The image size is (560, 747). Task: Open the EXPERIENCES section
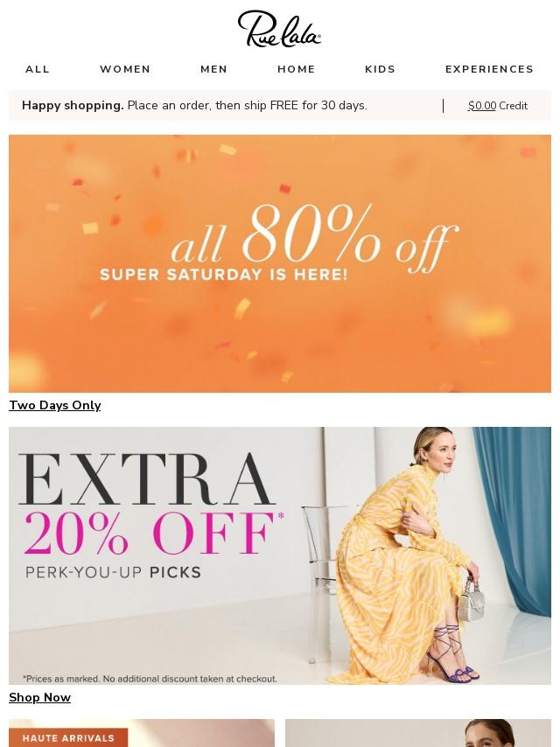pyautogui.click(x=489, y=69)
